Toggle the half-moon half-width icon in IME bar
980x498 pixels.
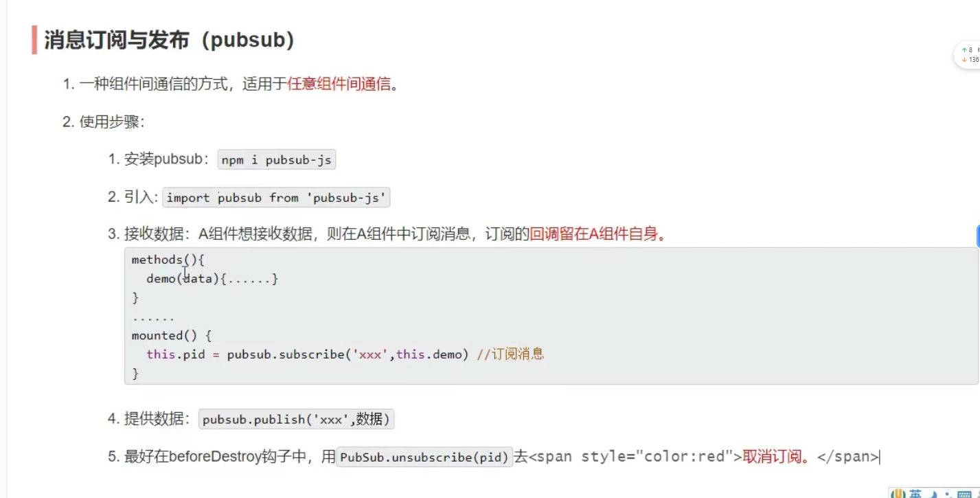coord(932,495)
